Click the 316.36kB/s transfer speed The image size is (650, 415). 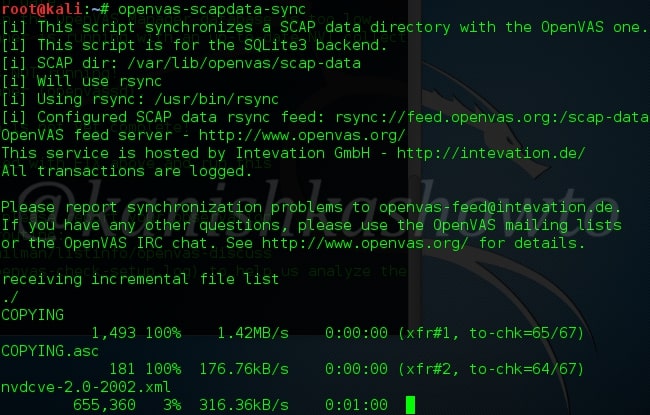[244, 405]
